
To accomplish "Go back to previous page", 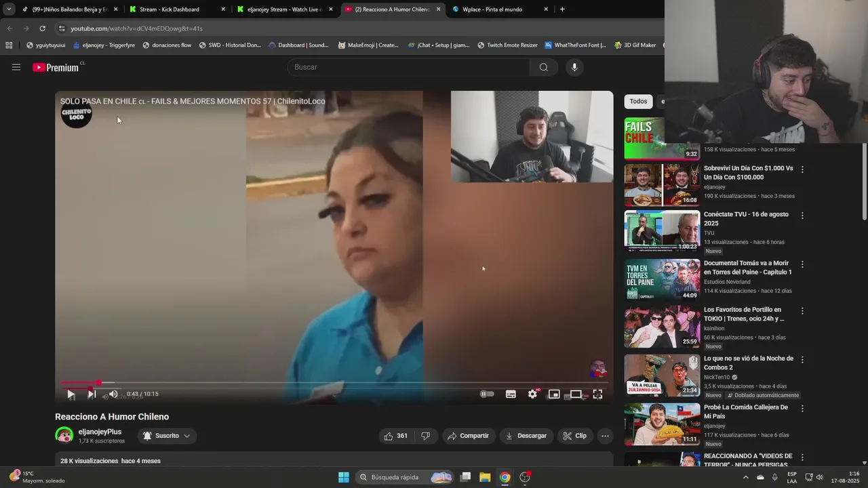I will click(x=9, y=28).
